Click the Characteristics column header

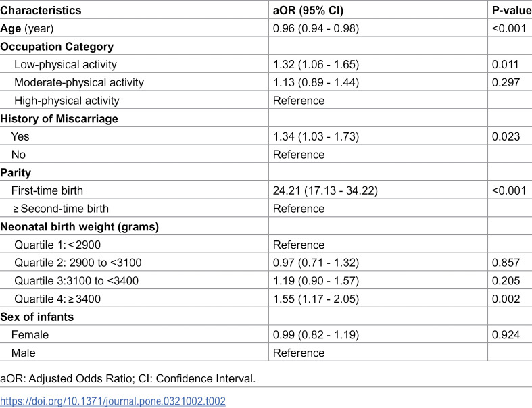(41, 10)
